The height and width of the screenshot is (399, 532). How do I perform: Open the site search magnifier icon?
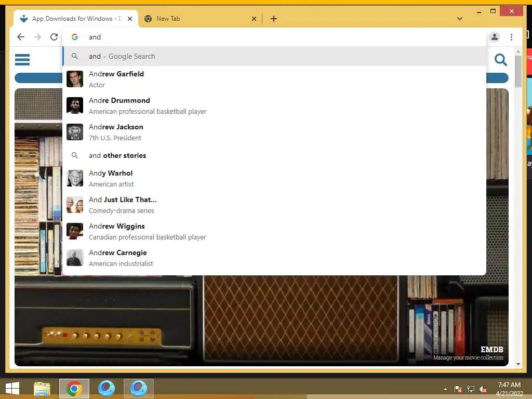click(x=500, y=60)
